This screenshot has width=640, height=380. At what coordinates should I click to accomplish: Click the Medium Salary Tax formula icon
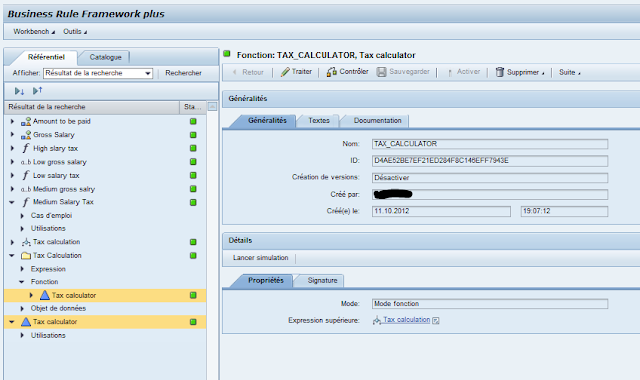(26, 202)
